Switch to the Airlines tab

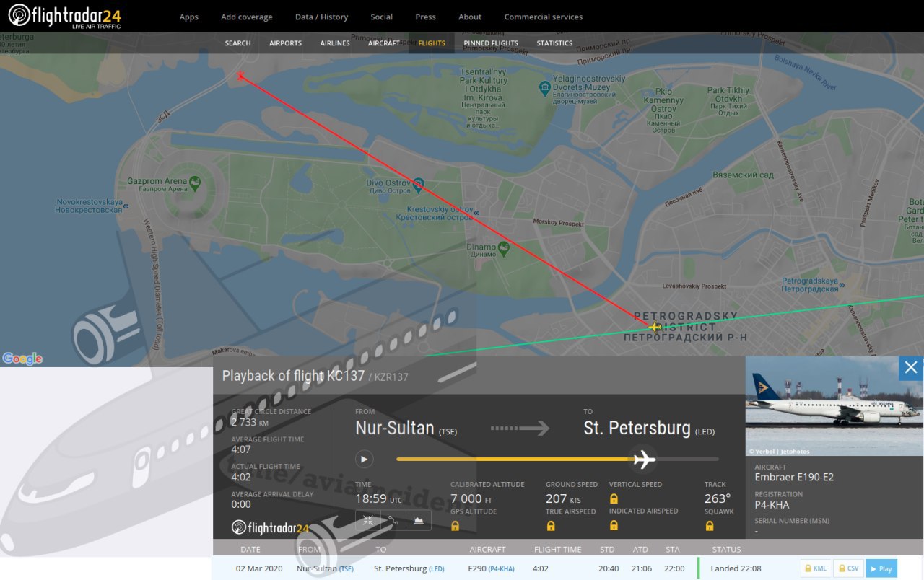coord(335,43)
